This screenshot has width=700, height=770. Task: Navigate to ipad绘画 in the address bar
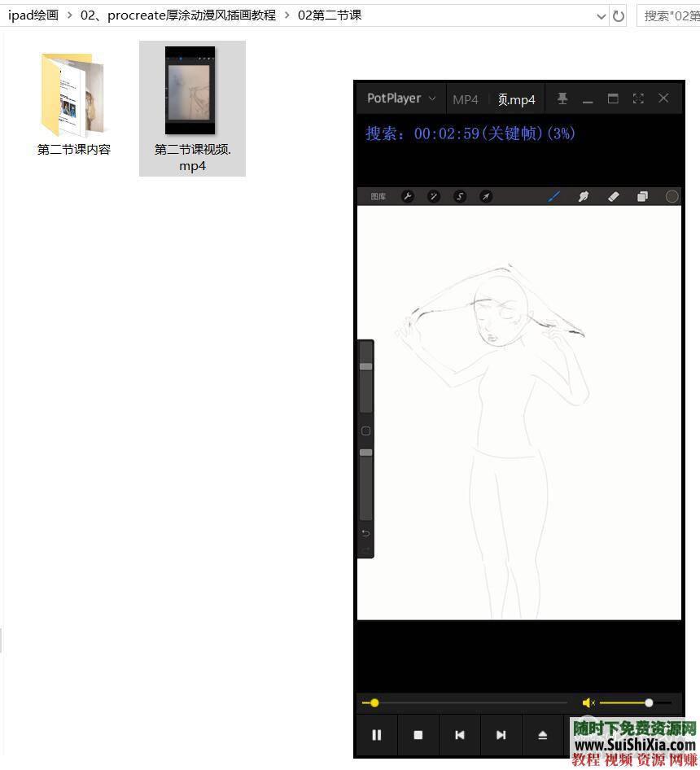(33, 15)
